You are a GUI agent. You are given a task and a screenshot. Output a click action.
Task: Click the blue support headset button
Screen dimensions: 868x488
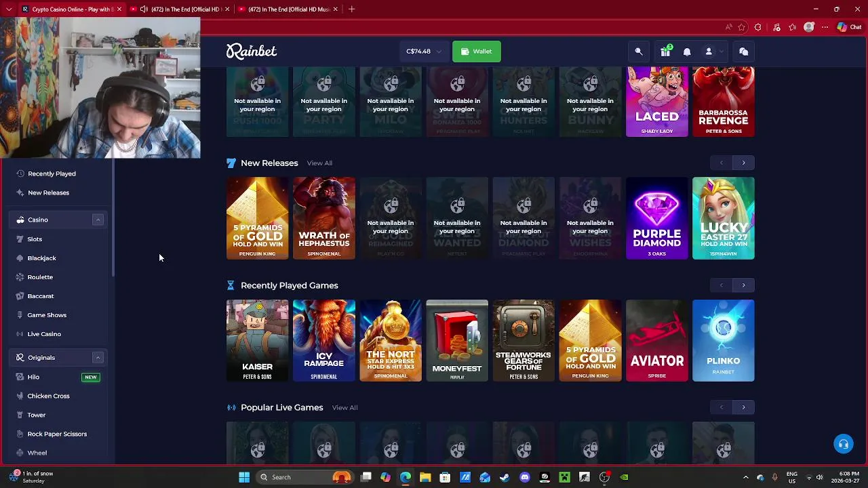point(843,445)
